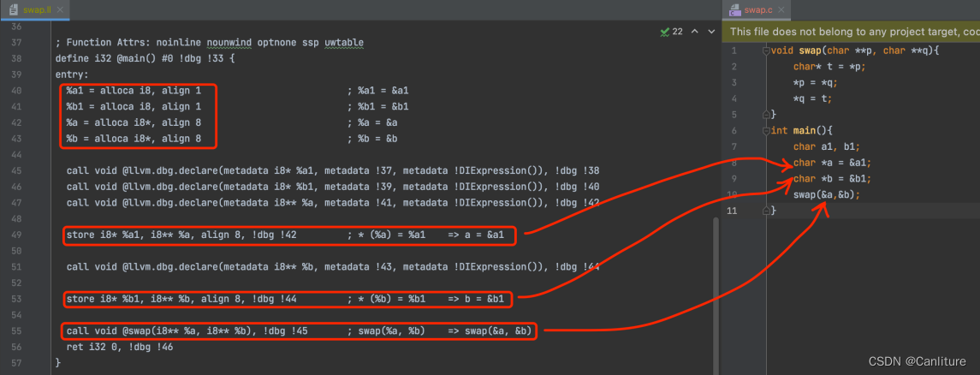The image size is (980, 375).
Task: Click '*p = *q;' in swap.c
Action: point(816,82)
